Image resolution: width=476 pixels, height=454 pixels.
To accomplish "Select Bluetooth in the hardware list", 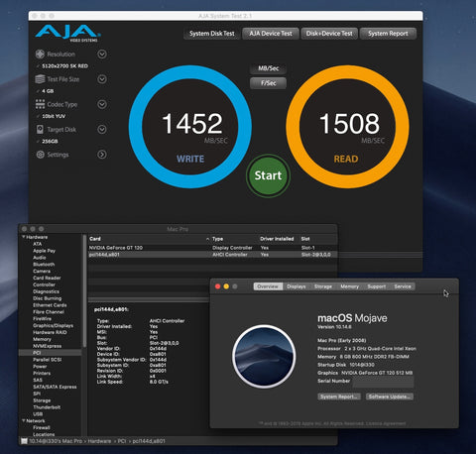I will (44, 265).
